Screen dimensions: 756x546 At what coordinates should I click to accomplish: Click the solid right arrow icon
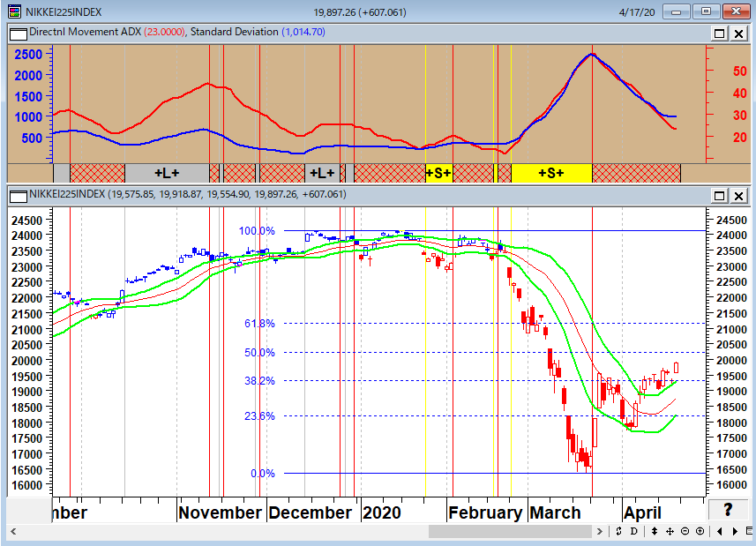[x=735, y=531]
